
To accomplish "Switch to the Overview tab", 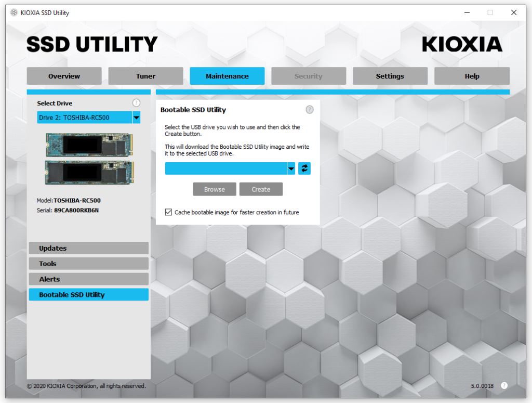I will pos(64,76).
